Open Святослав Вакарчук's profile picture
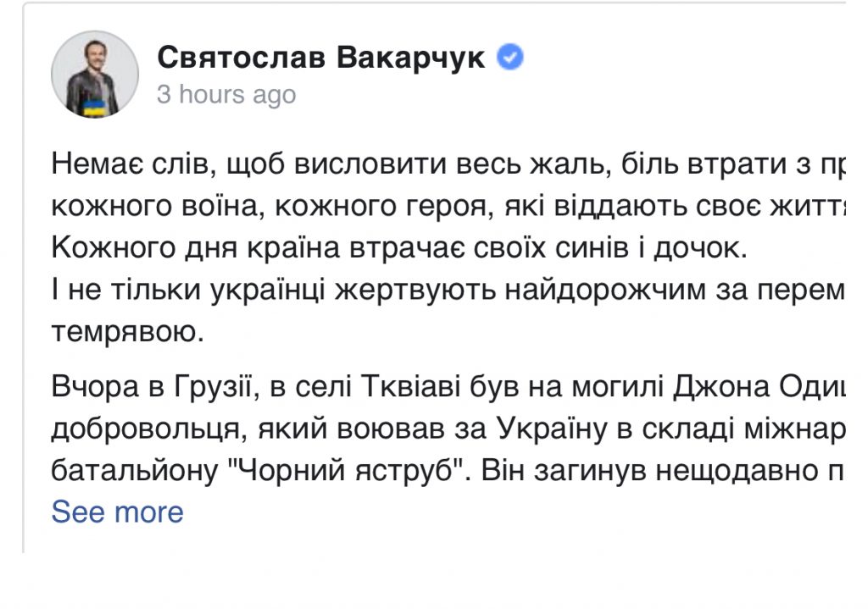The height and width of the screenshot is (609, 868). pos(94,75)
